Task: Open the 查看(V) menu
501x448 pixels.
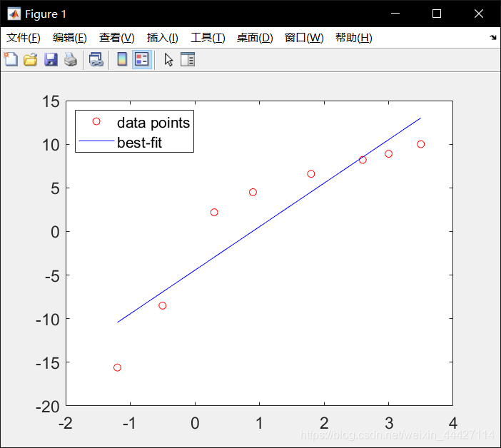Action: pos(117,38)
